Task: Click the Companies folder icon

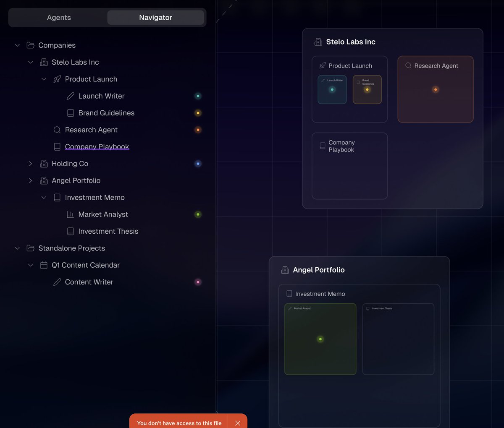Action: pyautogui.click(x=30, y=45)
